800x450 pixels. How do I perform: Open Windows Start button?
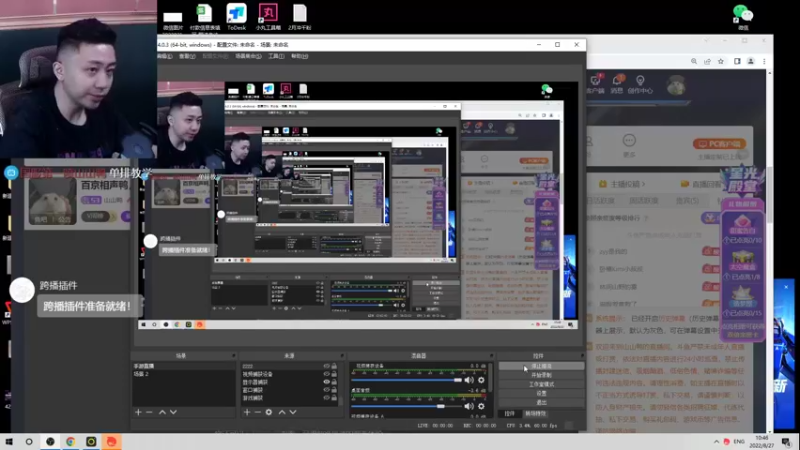point(9,441)
